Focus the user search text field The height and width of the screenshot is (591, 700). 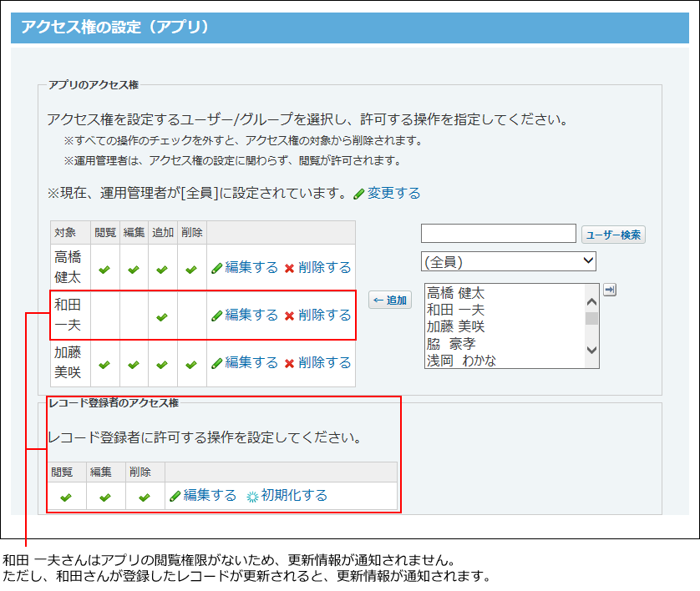coord(498,233)
